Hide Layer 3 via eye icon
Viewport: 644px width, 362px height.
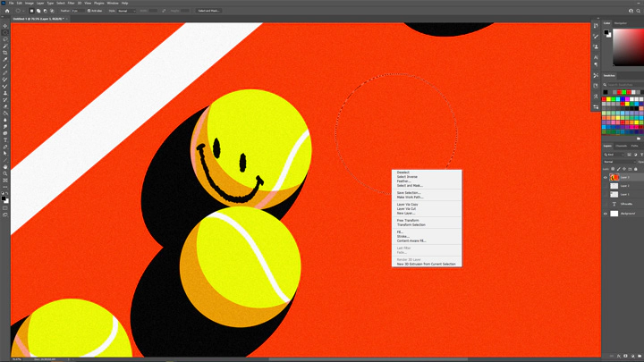[x=606, y=177]
